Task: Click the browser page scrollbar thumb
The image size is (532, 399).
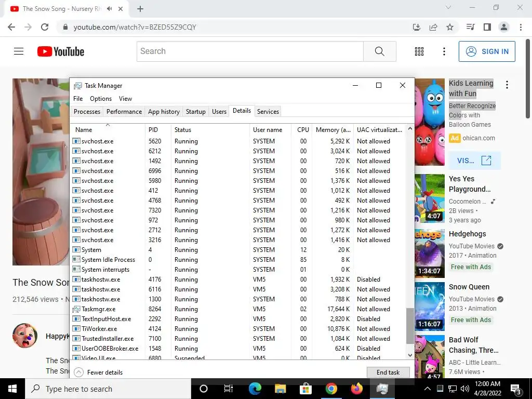Action: click(528, 78)
